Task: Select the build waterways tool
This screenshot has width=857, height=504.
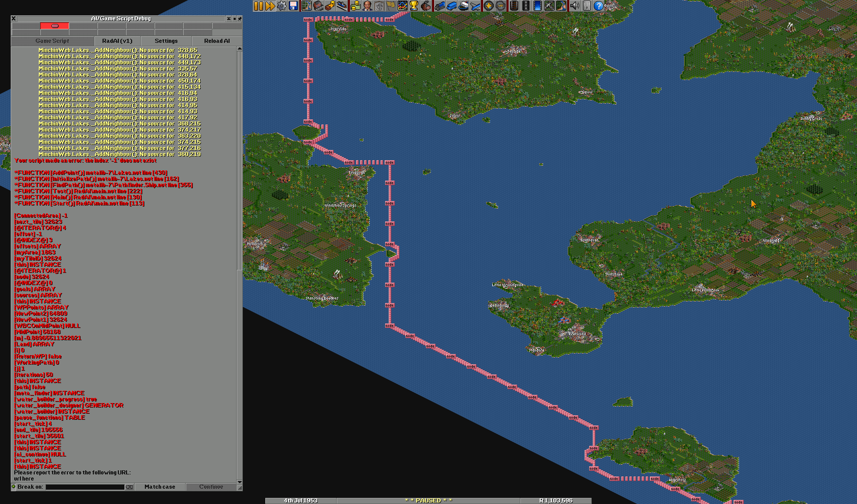Action: 538,6
